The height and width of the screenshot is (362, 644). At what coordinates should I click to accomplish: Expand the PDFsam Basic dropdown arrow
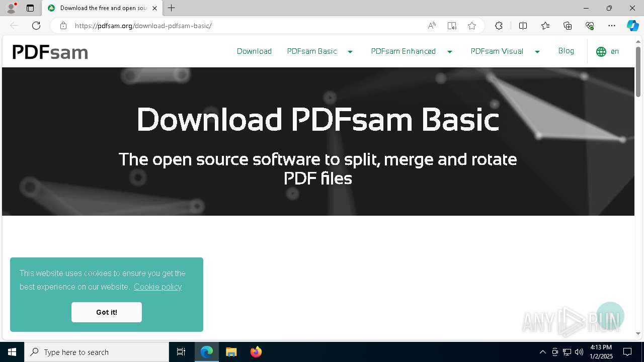[x=350, y=52]
